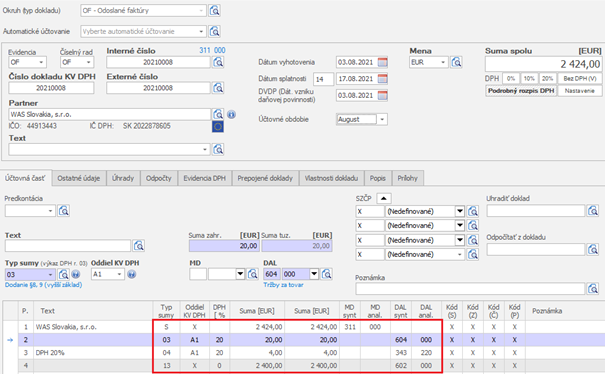605x375 pixels.
Task: Open Číselný rad dropdown
Action: [x=88, y=62]
